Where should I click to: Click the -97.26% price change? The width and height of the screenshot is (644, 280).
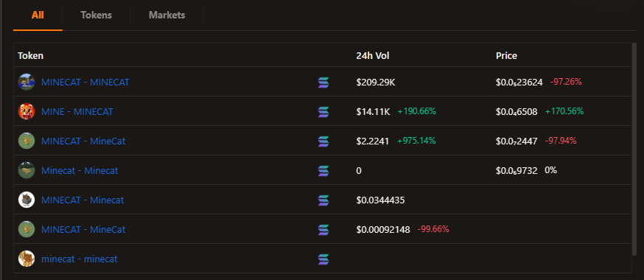[x=566, y=82]
